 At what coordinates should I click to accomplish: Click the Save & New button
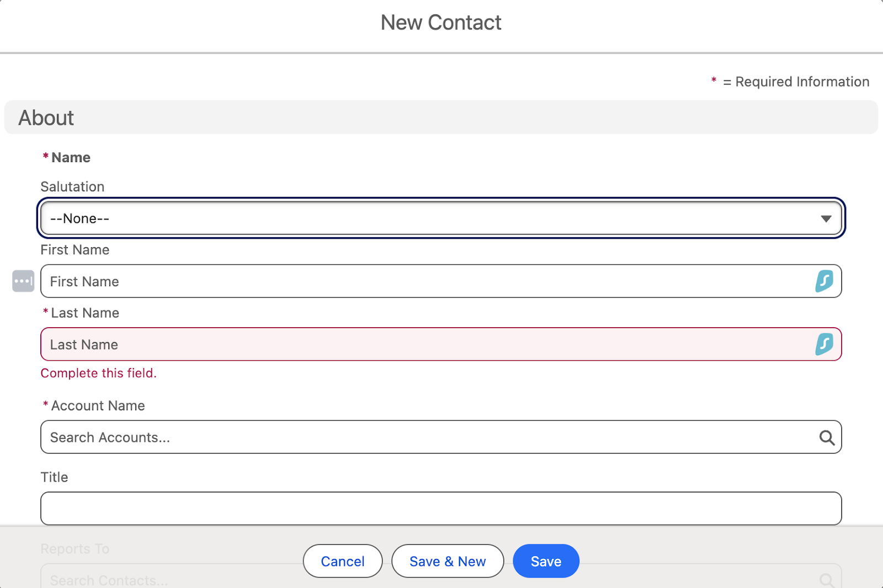pyautogui.click(x=447, y=561)
